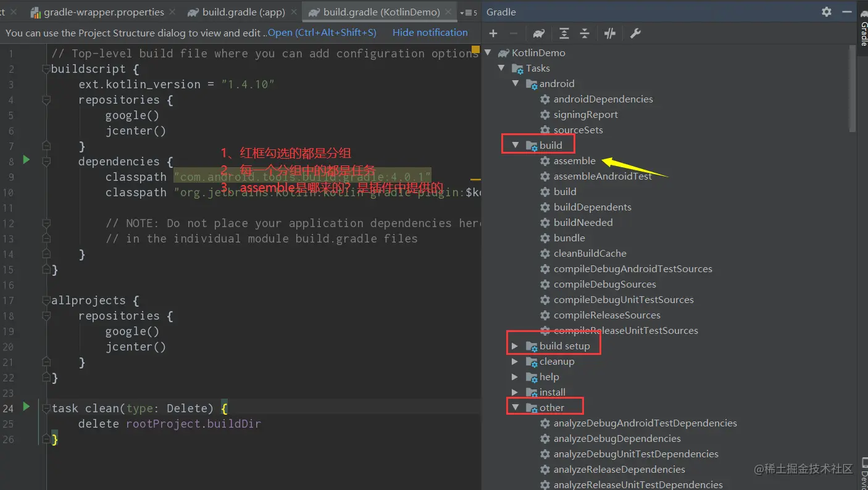Collapse the other task group
Viewport: 868px width, 490px height.
pyautogui.click(x=515, y=407)
